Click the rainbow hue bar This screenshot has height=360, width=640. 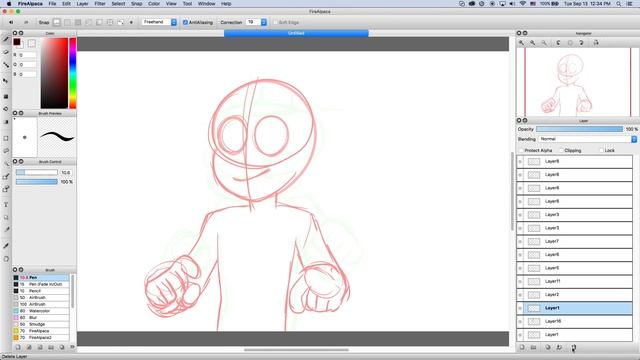point(73,73)
